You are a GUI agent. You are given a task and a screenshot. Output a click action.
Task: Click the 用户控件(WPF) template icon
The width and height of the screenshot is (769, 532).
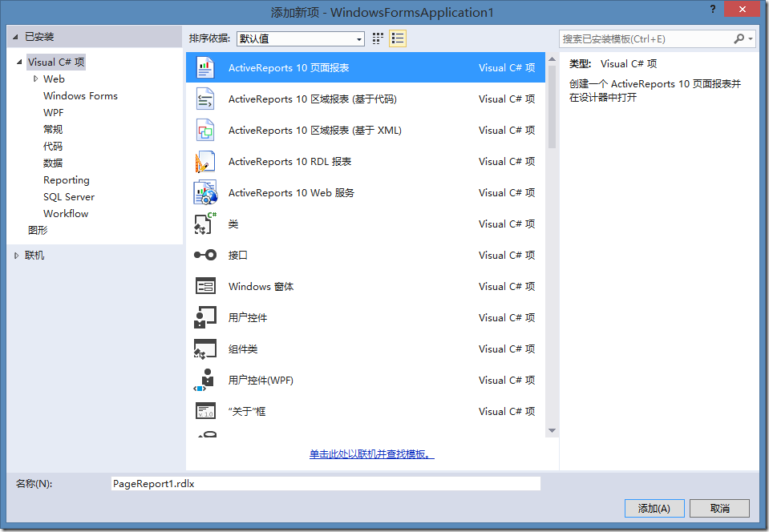[x=205, y=380]
